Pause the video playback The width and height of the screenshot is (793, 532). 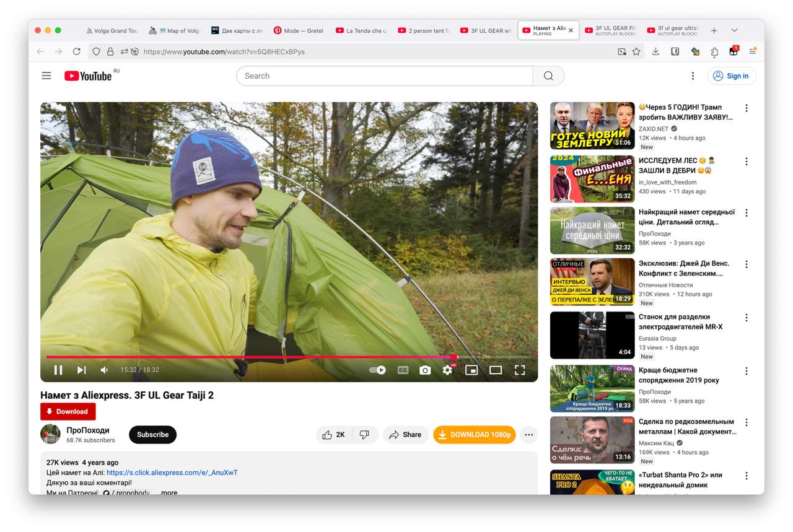pyautogui.click(x=58, y=370)
